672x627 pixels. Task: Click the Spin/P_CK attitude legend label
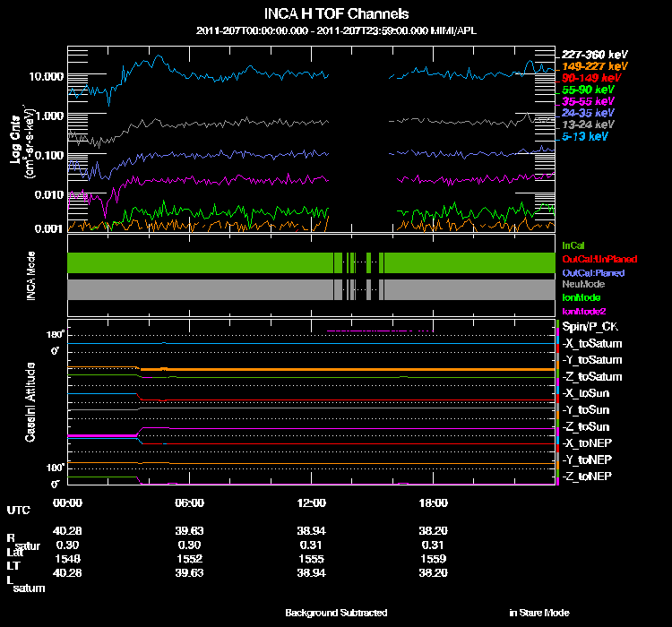tap(590, 326)
